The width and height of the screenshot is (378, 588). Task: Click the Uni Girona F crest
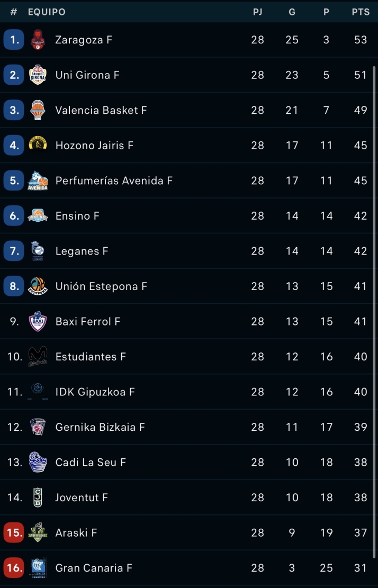(38, 75)
